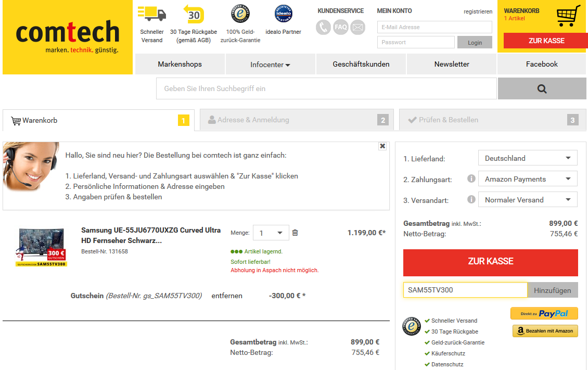This screenshot has height=370, width=588.
Task: Open the Facebook menu item
Action: 542,64
